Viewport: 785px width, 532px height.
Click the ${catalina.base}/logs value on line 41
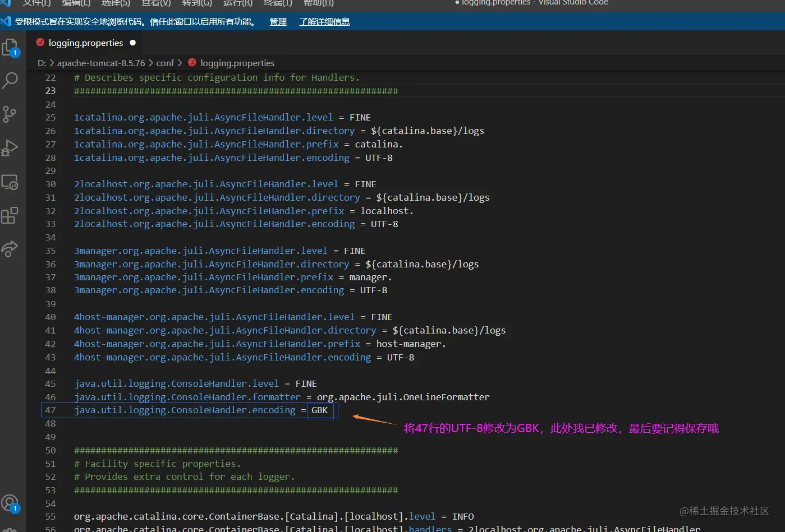(x=449, y=331)
